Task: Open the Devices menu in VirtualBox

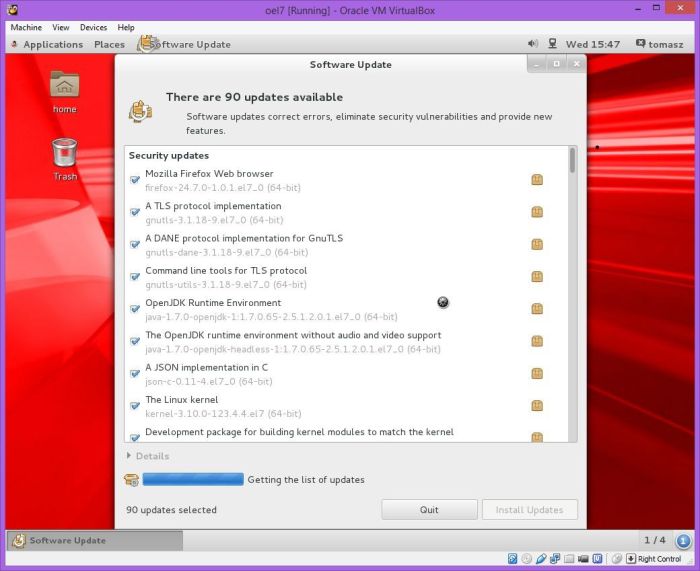Action: (x=93, y=27)
